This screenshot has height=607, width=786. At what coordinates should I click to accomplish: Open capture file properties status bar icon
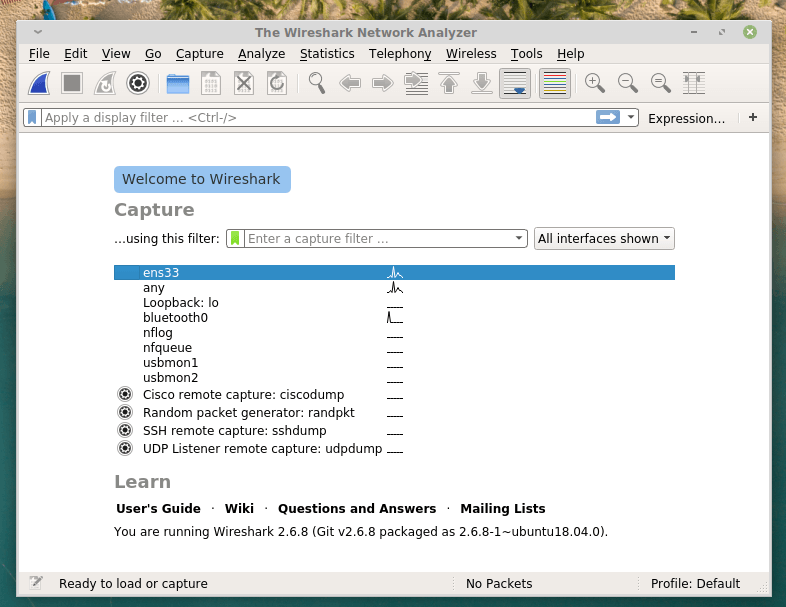[36, 583]
